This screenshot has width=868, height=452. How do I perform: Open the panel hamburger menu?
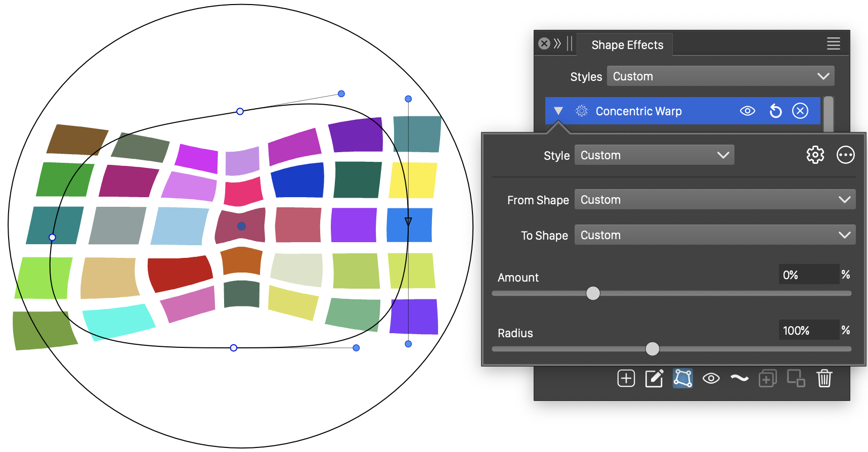coord(833,44)
